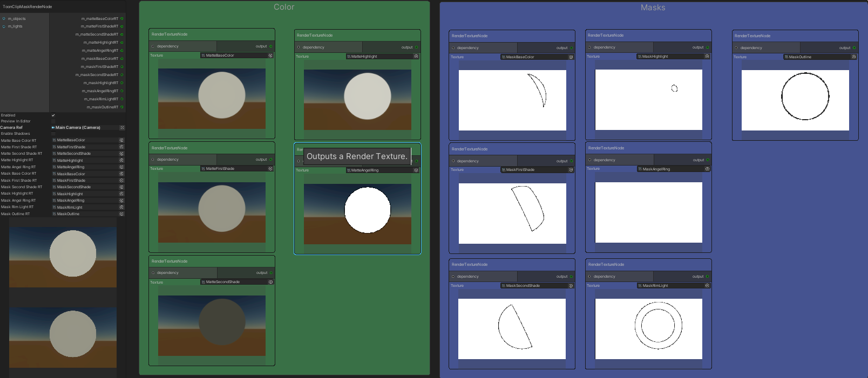Open object picker for Camera Ref field
Screen dimensions: 868x378
[122, 128]
